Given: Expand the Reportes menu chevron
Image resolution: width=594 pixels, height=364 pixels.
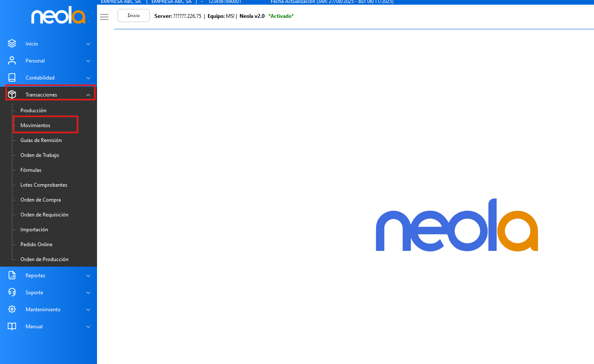Looking at the screenshot, I should (88, 276).
